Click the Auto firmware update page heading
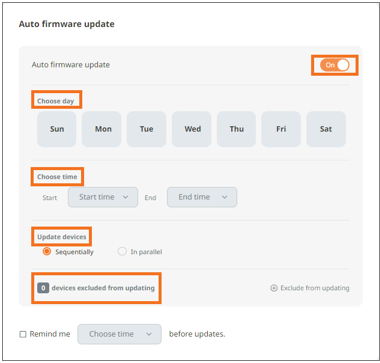 (x=67, y=24)
